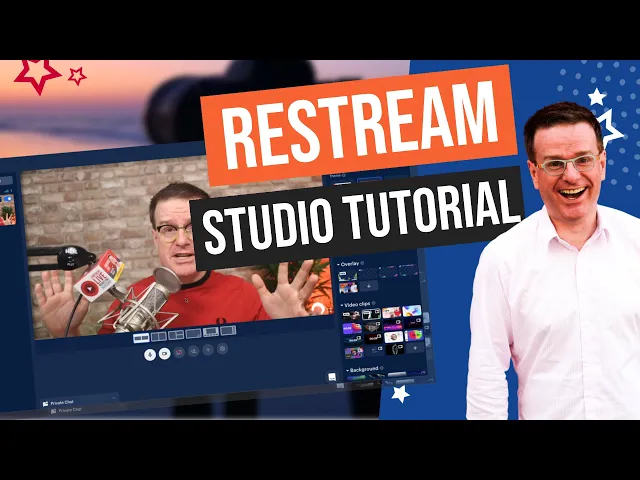This screenshot has height=480, width=640.
Task: Select the first overlay thumbnail
Action: 347,276
